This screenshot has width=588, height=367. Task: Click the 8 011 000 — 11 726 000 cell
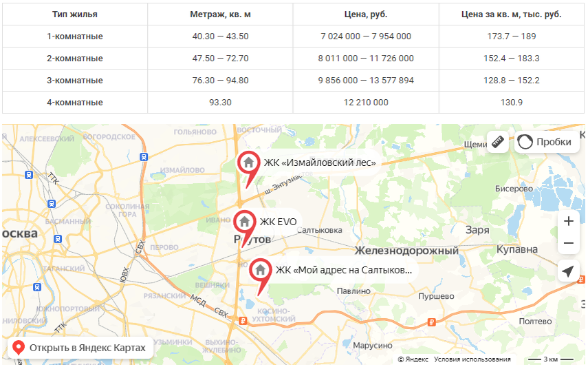click(x=366, y=59)
